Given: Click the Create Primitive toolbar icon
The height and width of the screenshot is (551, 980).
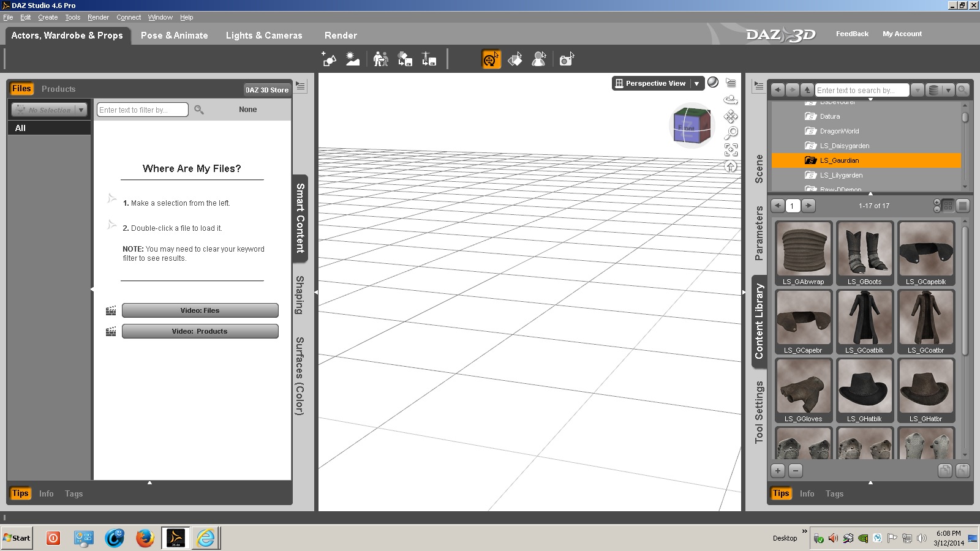Looking at the screenshot, I should pos(329,59).
